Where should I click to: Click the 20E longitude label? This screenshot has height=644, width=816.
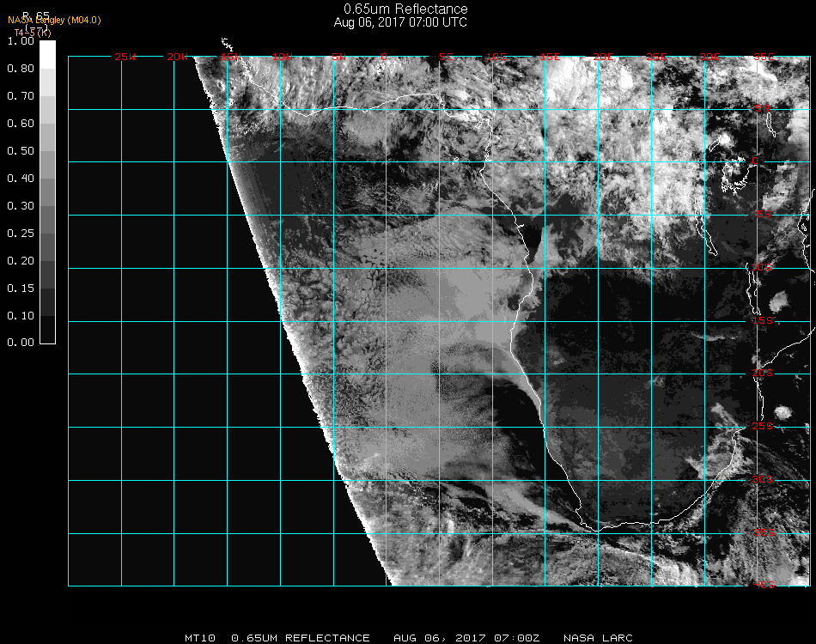(603, 57)
